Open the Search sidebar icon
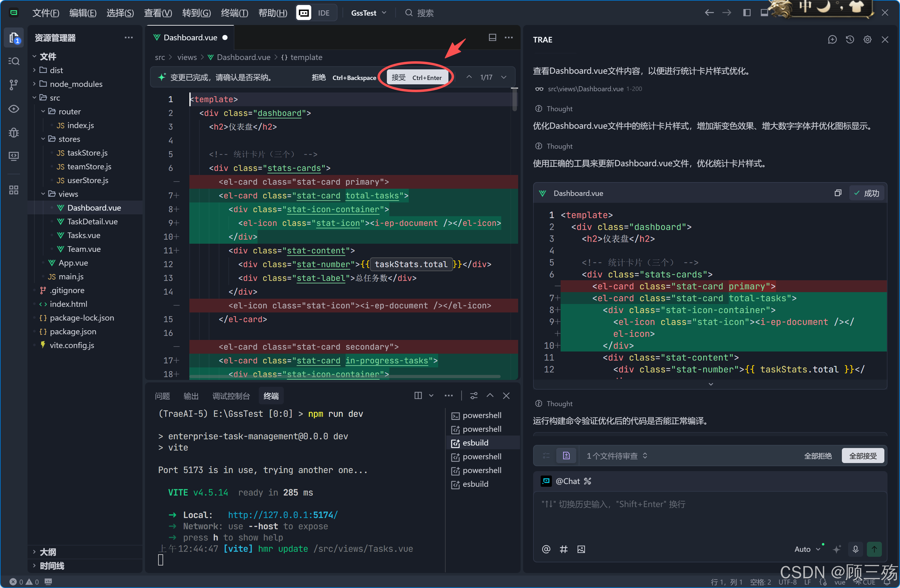Viewport: 900px width, 588px height. pos(14,61)
